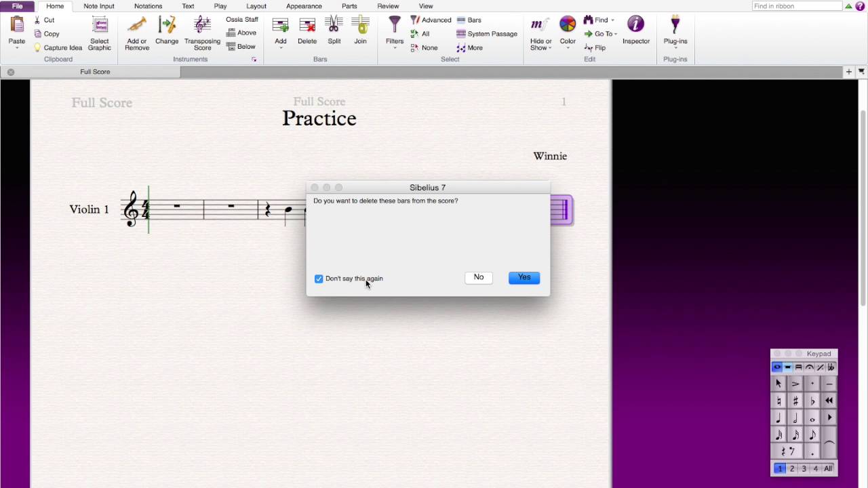Click keypad accent mark button
The height and width of the screenshot is (488, 868).
pos(795,384)
